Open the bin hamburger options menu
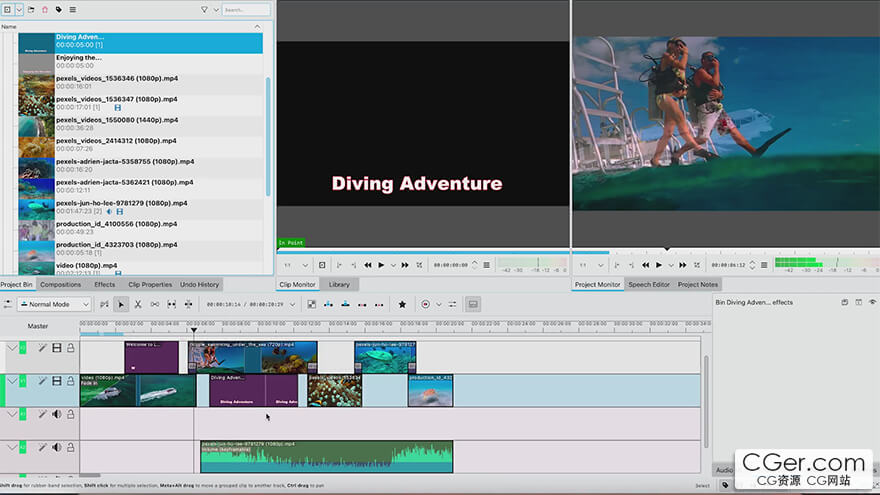The image size is (880, 495). [73, 10]
